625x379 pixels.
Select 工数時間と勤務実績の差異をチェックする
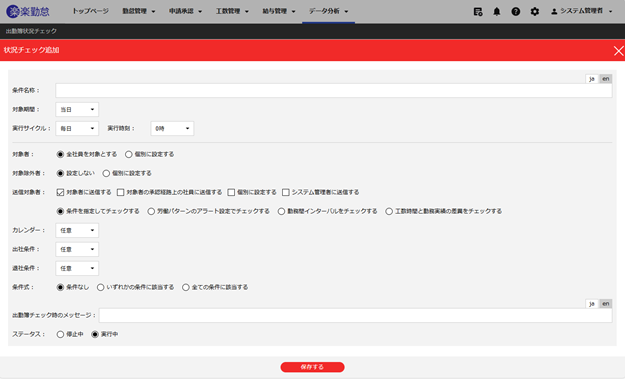(x=389, y=212)
